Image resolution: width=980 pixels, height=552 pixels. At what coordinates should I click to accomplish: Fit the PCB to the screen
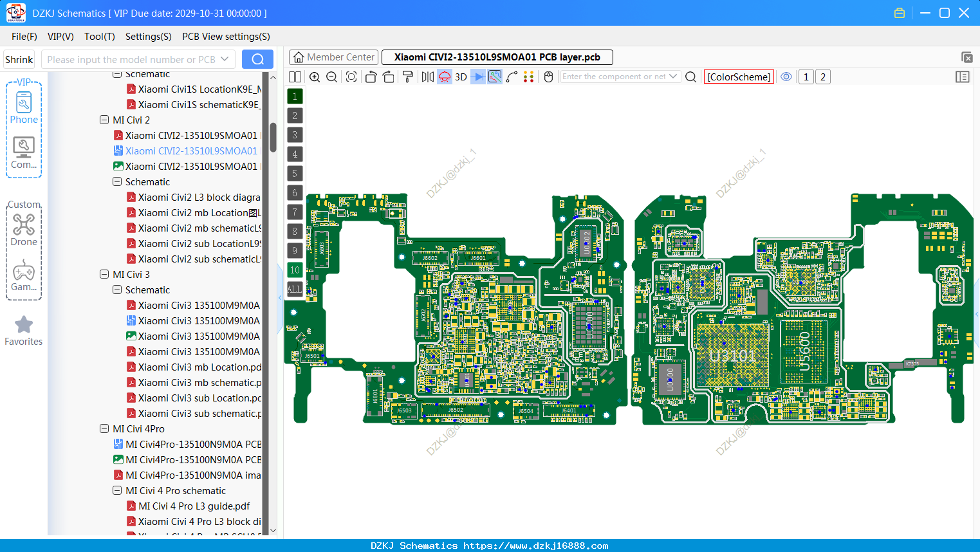pos(351,77)
